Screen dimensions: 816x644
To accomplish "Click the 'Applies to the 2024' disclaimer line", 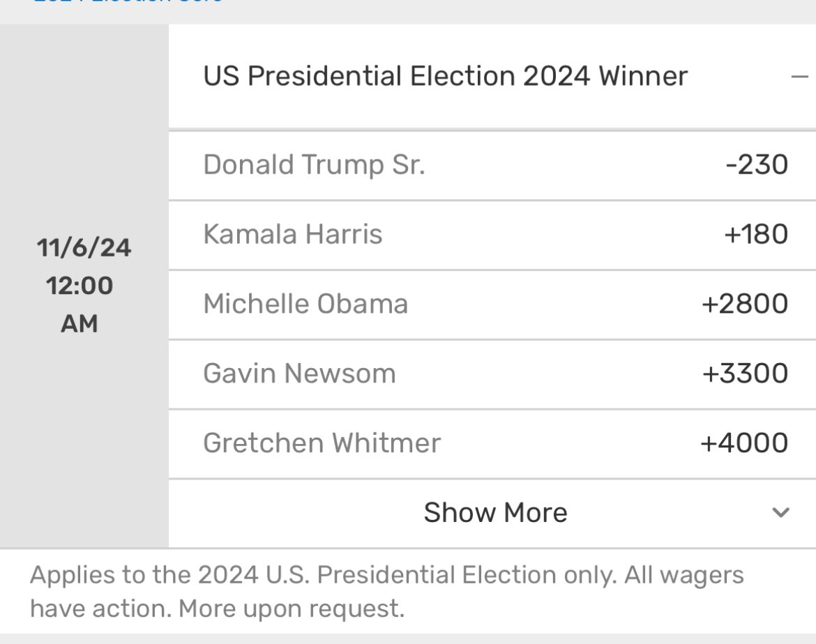I will pos(386,576).
